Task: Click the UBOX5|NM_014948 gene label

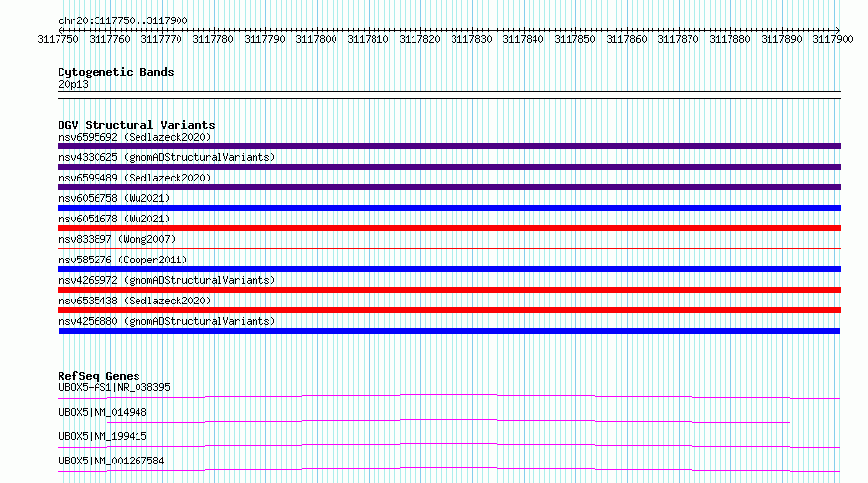Action: pyautogui.click(x=102, y=412)
